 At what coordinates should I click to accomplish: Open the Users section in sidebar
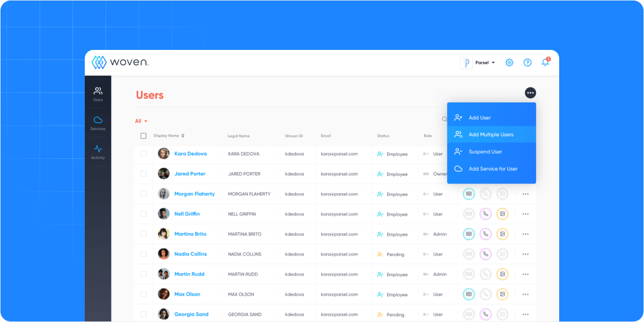tap(98, 94)
